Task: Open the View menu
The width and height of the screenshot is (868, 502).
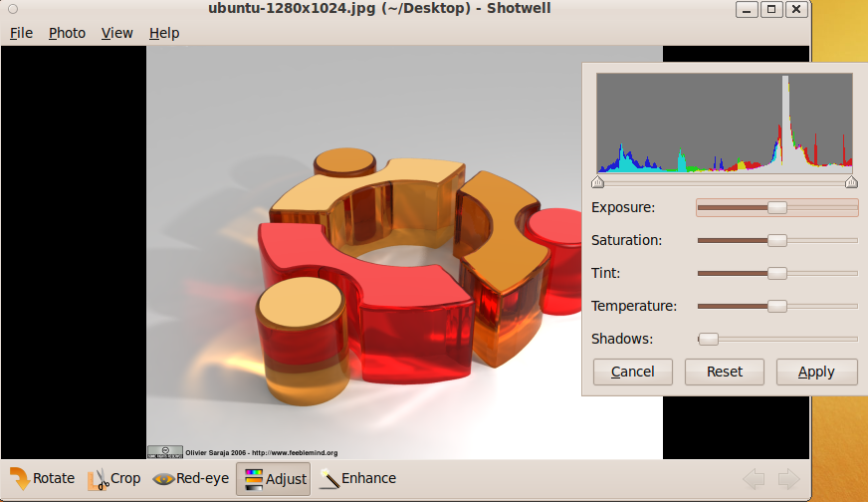Action: pyautogui.click(x=116, y=33)
